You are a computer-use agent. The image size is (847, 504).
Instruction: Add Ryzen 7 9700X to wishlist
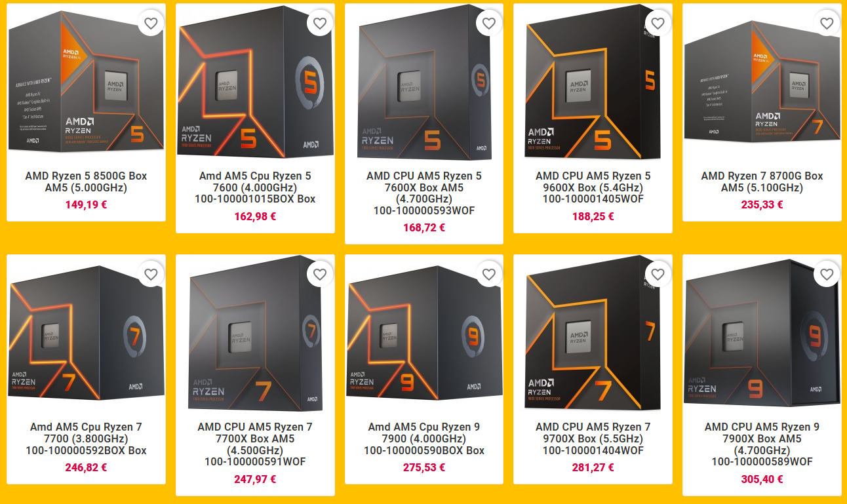coord(658,275)
